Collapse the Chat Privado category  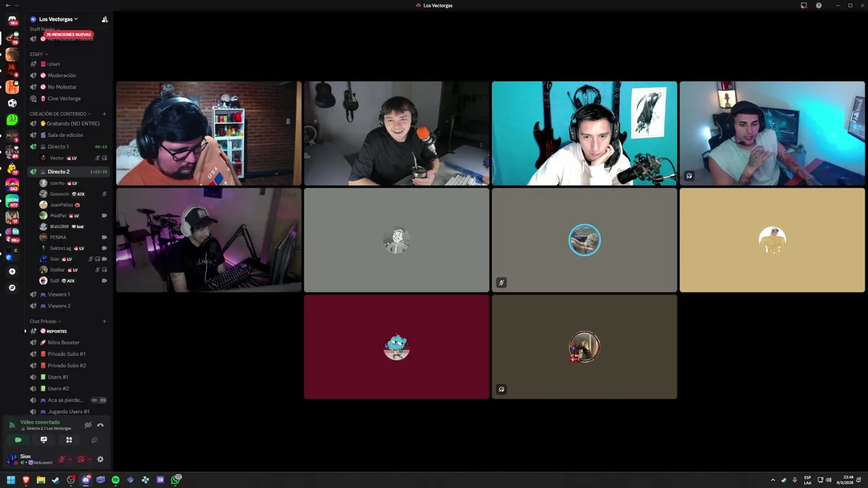point(45,321)
